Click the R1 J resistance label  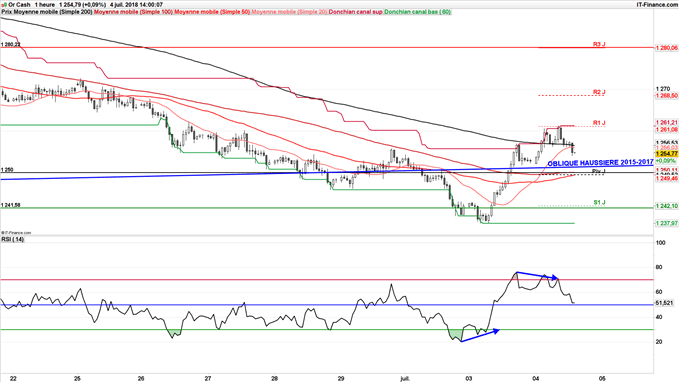599,123
